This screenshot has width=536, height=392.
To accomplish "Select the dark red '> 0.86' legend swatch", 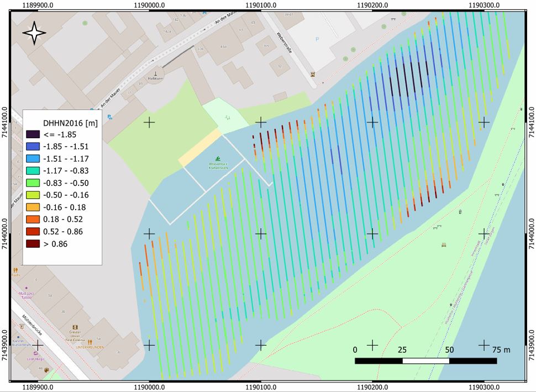I will [x=33, y=244].
